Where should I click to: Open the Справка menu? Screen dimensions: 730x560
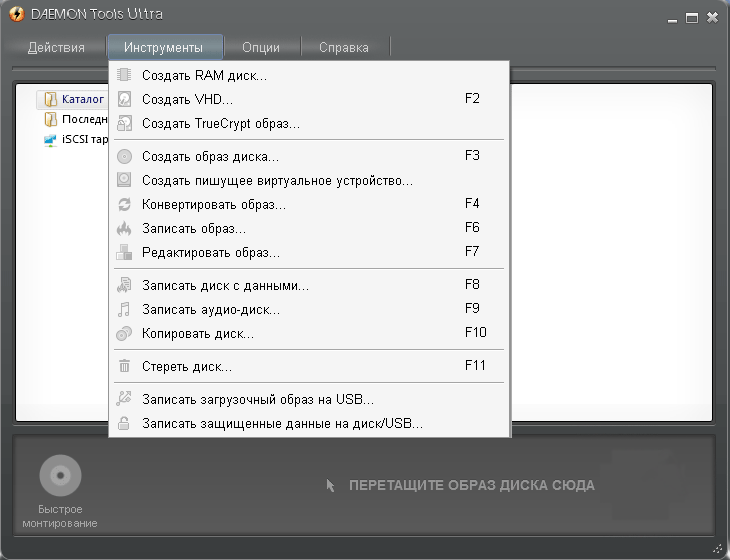pos(344,47)
